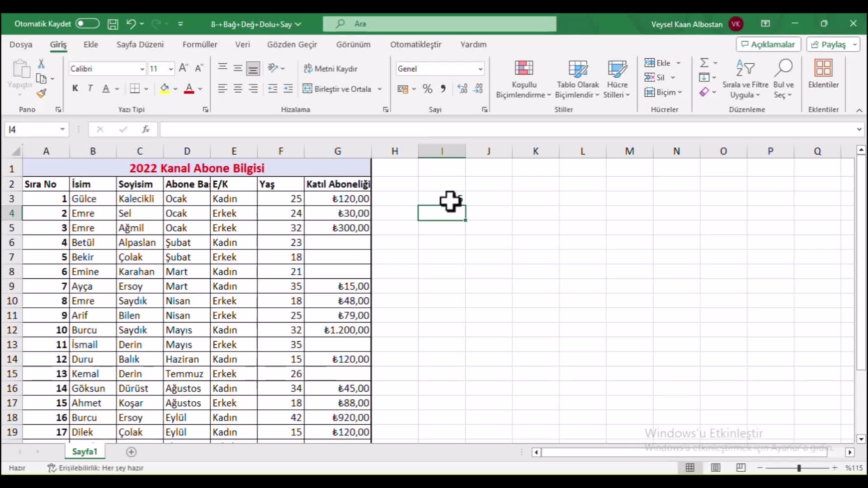Viewport: 868px width, 488px height.
Task: Apply percent style format
Action: (x=428, y=89)
